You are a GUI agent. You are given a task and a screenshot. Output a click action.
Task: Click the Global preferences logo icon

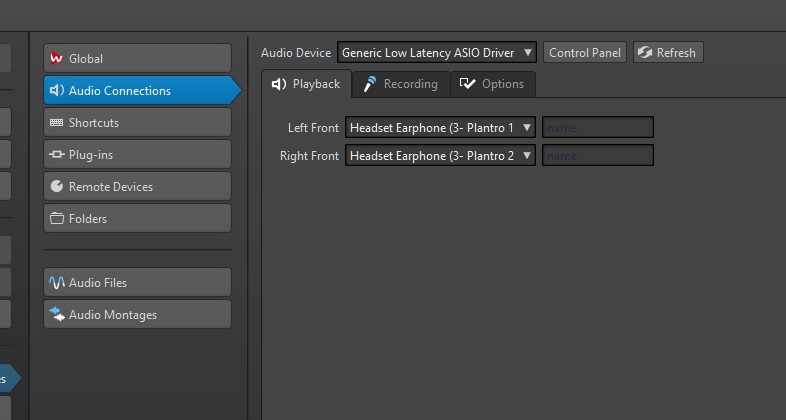click(x=57, y=59)
